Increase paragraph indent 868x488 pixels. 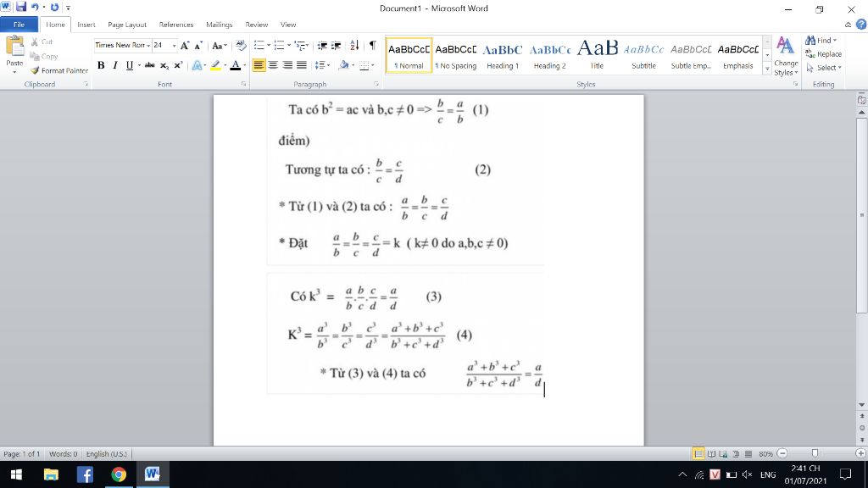tap(336, 46)
